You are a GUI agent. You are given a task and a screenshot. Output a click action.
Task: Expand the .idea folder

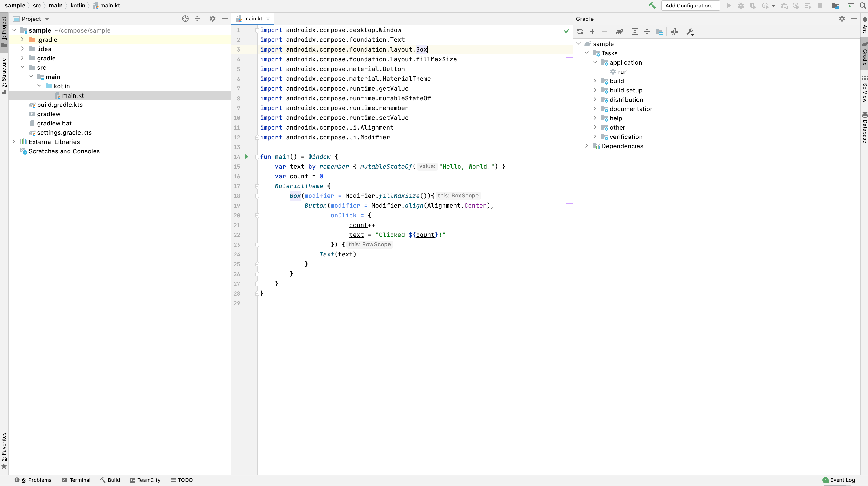click(x=22, y=49)
